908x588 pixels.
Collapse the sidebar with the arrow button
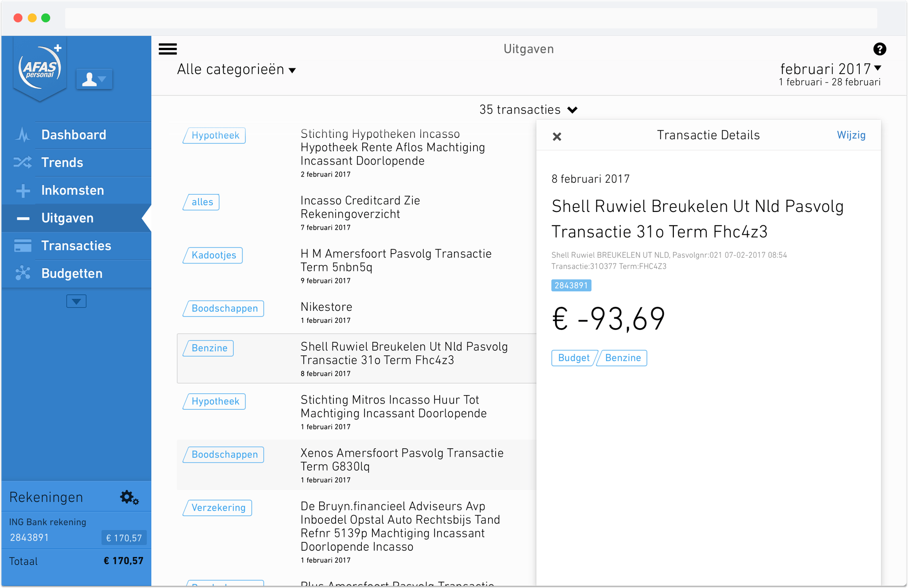[76, 301]
